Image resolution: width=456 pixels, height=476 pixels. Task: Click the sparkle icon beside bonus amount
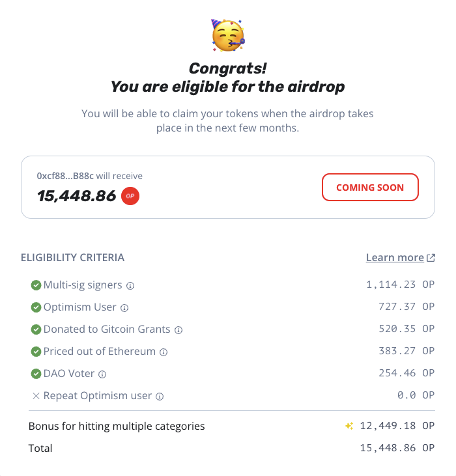coord(349,426)
